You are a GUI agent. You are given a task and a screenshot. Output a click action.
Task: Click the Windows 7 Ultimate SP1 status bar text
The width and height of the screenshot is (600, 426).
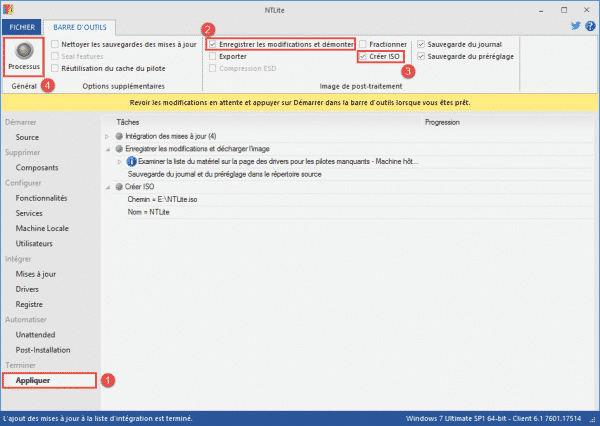pyautogui.click(x=493, y=418)
